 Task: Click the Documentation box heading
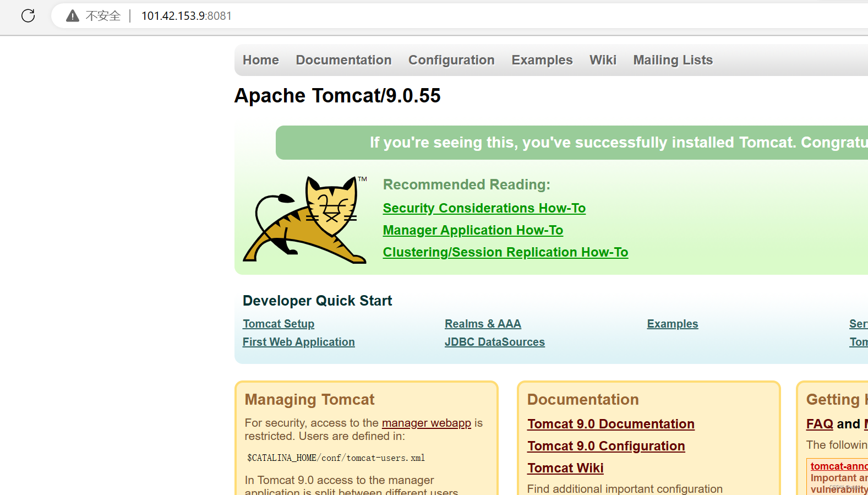tap(583, 400)
